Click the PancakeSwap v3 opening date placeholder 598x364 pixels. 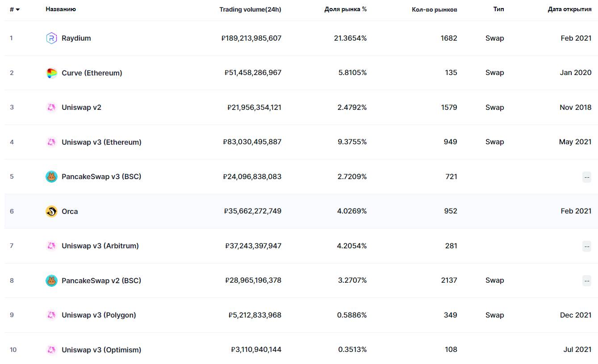point(586,177)
